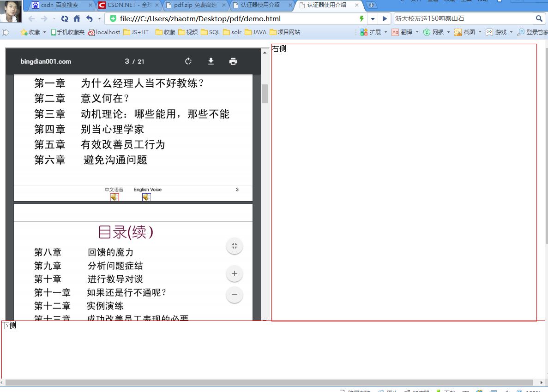The height and width of the screenshot is (392, 548).
Task: Print the PDF document
Action: 233,61
